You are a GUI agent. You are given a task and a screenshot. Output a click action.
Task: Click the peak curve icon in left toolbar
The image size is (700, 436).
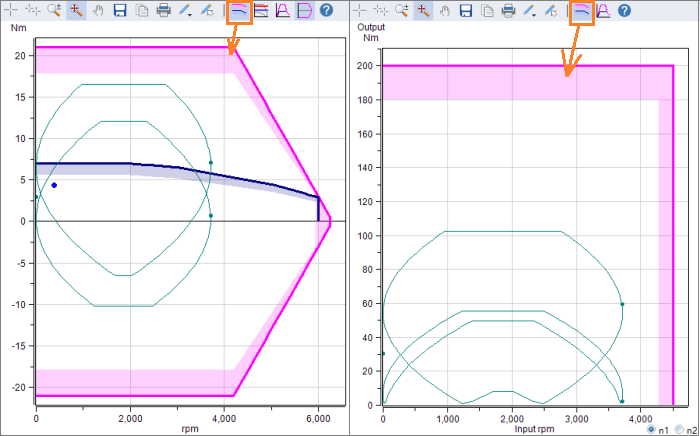pyautogui.click(x=282, y=11)
